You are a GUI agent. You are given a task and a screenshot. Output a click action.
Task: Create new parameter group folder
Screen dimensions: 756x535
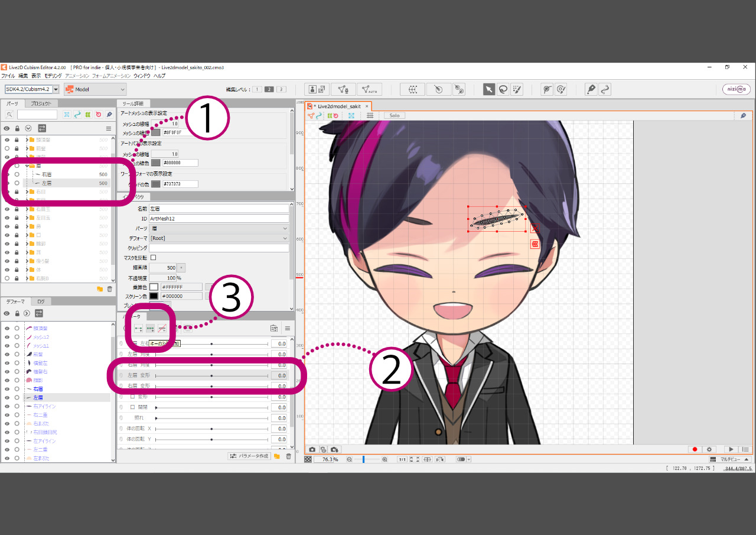point(277,456)
